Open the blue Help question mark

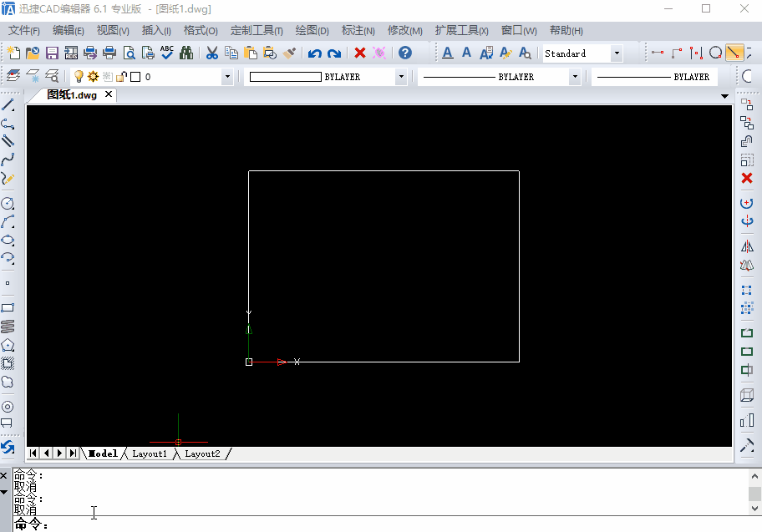[x=404, y=53]
